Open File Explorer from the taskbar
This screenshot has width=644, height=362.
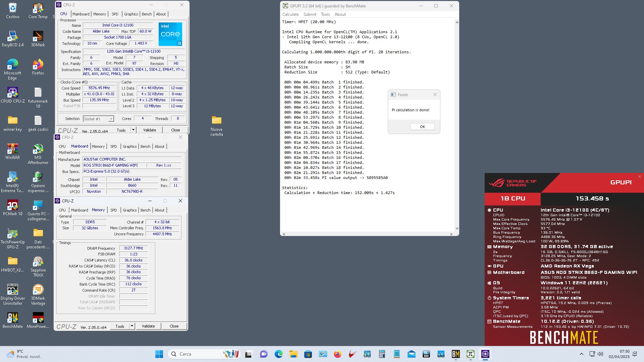(x=293, y=354)
